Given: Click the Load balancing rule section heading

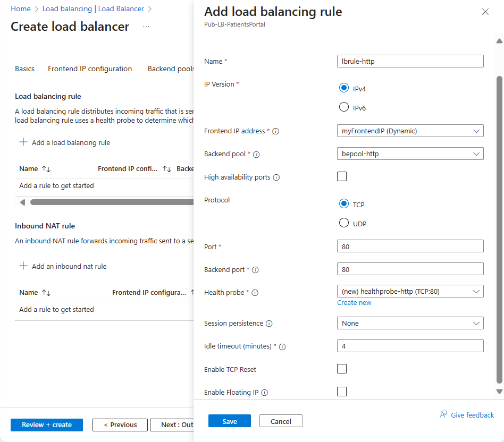Looking at the screenshot, I should 48,96.
